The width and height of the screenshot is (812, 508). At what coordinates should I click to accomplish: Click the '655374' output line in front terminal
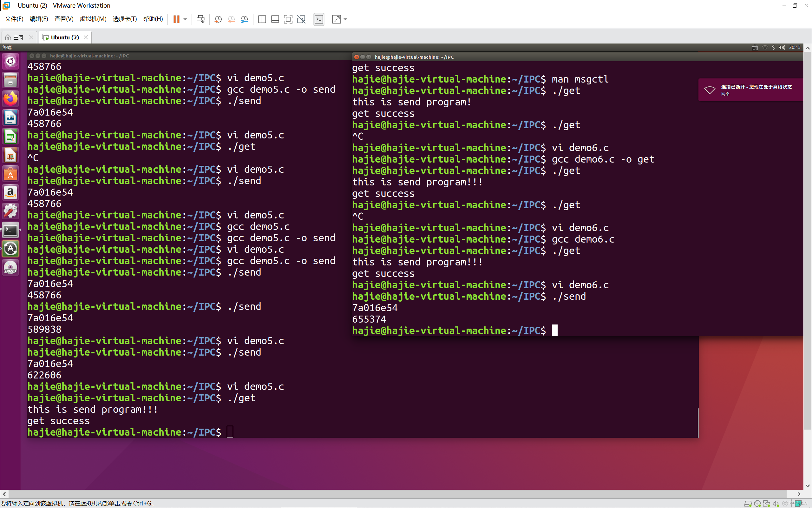[369, 319]
